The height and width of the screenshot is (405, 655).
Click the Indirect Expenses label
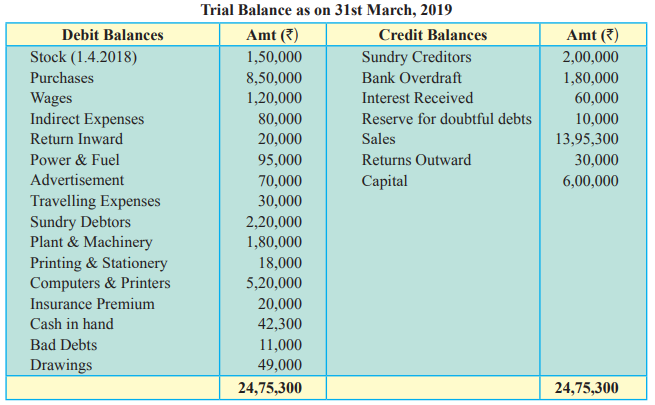tap(87, 119)
